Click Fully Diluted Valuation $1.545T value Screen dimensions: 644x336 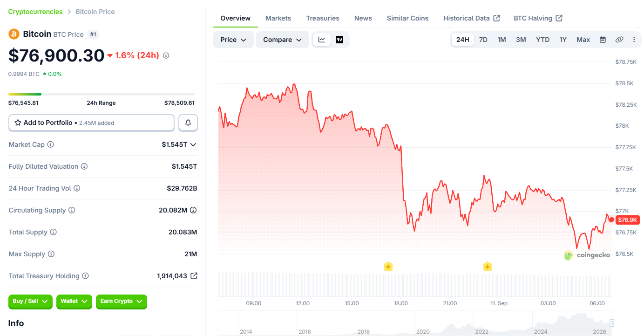(x=184, y=166)
